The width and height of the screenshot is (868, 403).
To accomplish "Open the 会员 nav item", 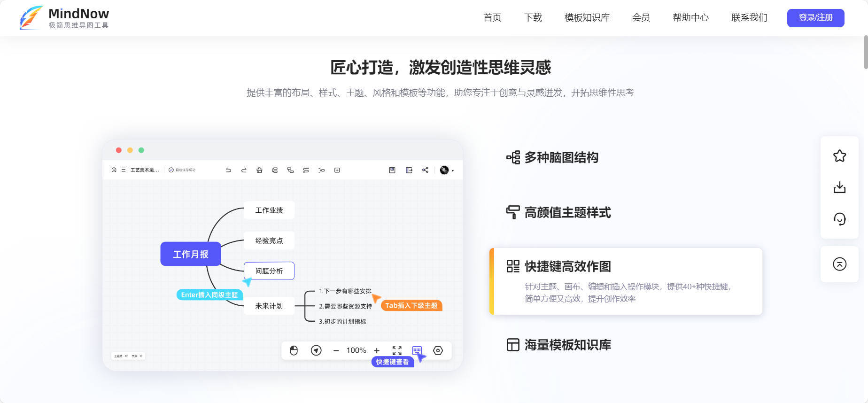I will (641, 18).
